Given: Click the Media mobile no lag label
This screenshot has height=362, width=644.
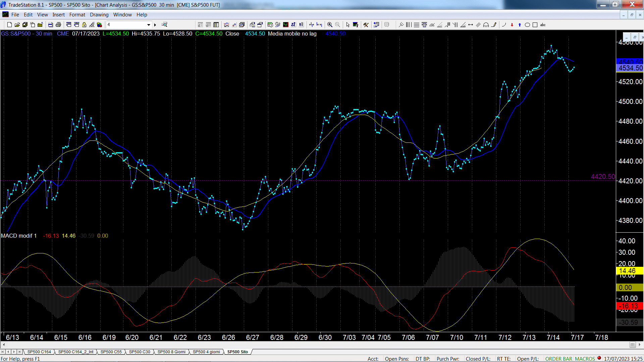Looking at the screenshot, I should 292,34.
